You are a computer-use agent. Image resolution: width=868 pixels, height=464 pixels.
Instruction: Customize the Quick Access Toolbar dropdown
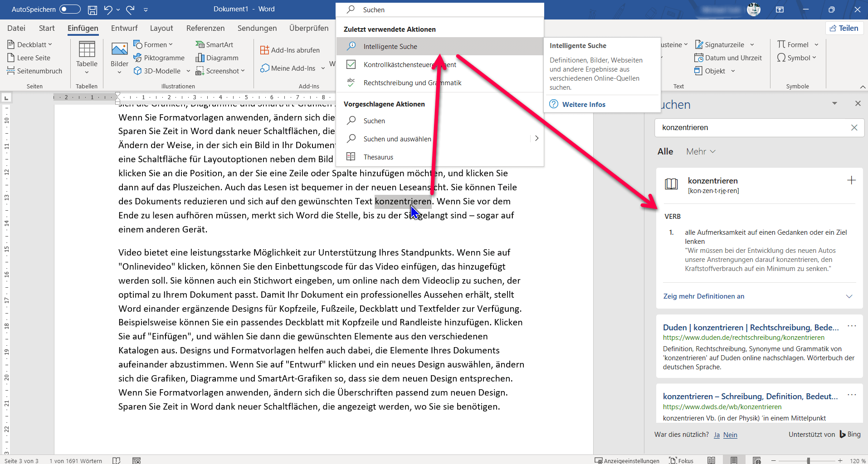(146, 10)
